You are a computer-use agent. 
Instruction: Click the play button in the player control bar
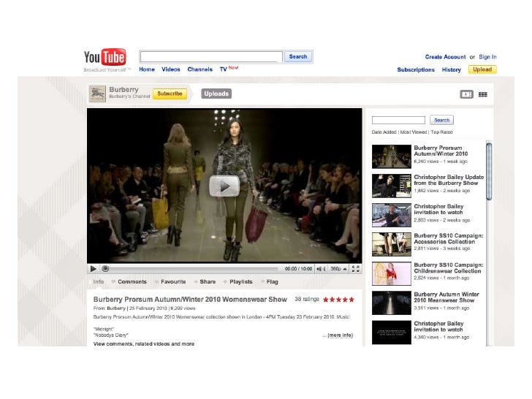[x=94, y=269]
